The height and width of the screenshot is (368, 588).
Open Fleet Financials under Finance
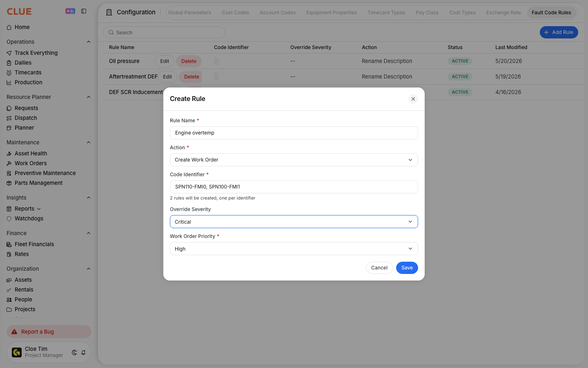pos(34,244)
